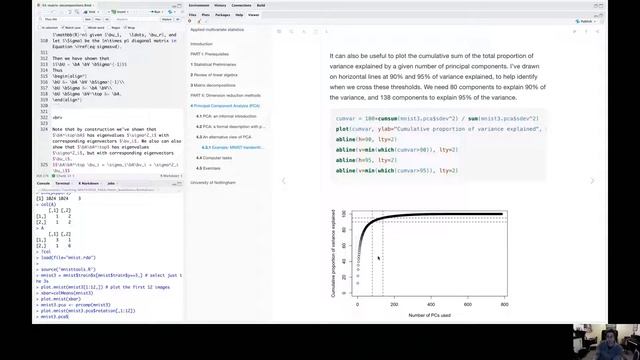Viewport: 640px width, 360px height.
Task: Open the Build tab
Action: [261, 5]
